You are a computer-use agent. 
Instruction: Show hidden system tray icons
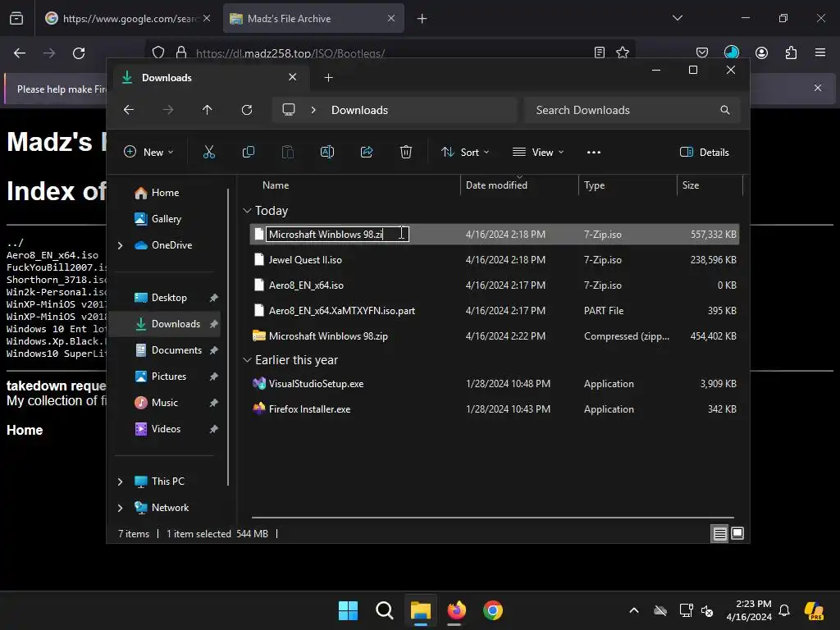[x=634, y=610]
